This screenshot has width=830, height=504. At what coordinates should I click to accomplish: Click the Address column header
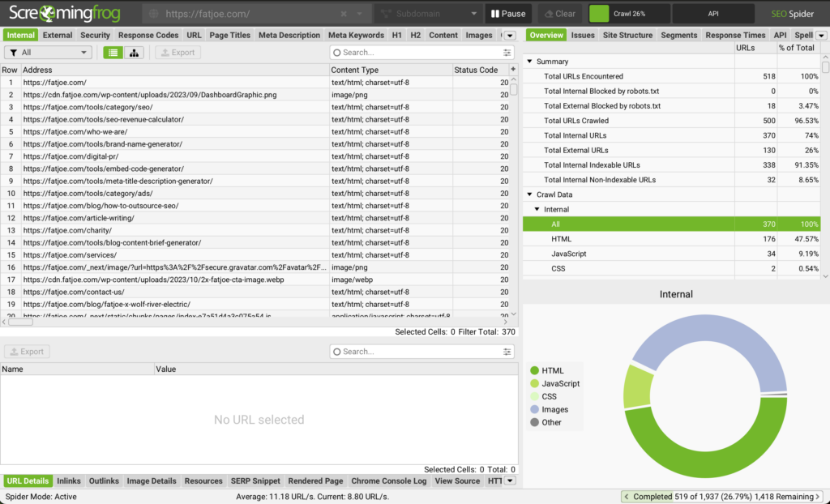(175, 70)
